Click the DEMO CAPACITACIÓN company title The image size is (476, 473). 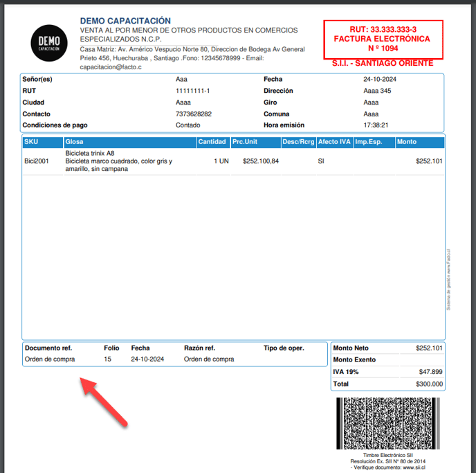[x=125, y=21]
